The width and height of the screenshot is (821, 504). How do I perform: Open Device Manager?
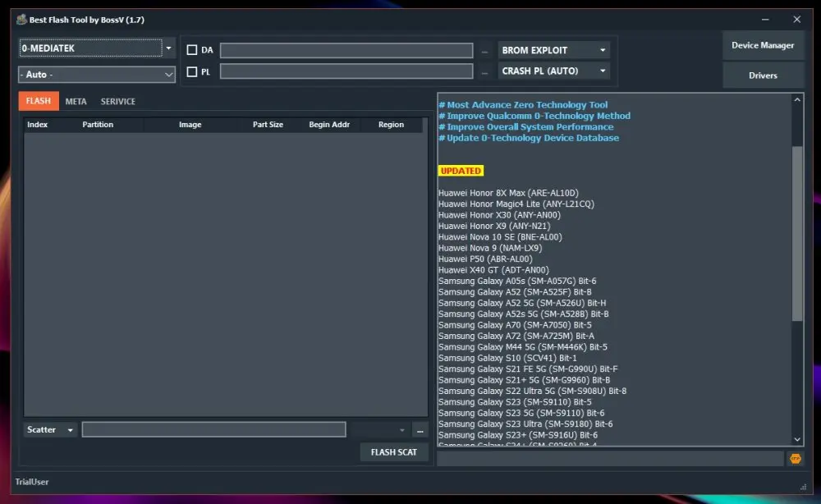point(763,45)
